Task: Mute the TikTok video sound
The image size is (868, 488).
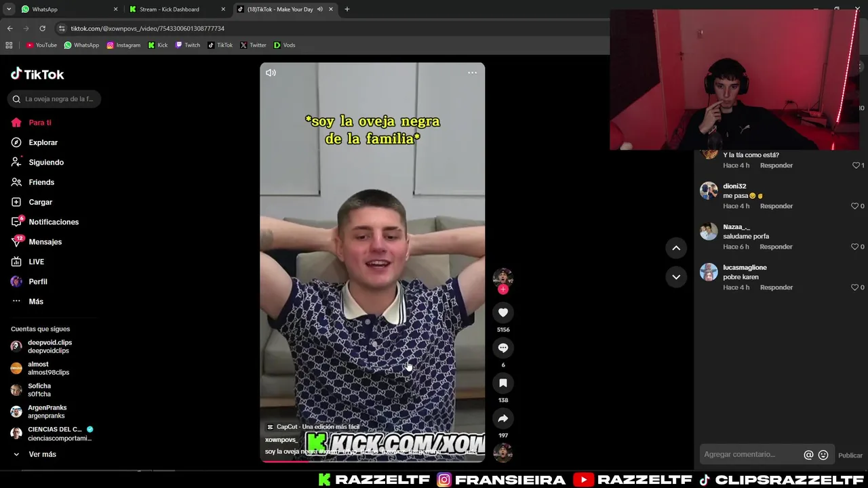Action: [x=271, y=73]
